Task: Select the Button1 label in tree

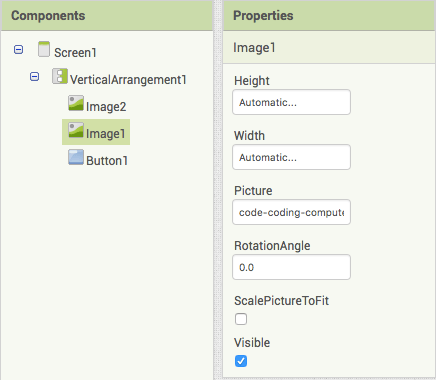Action: tap(107, 161)
